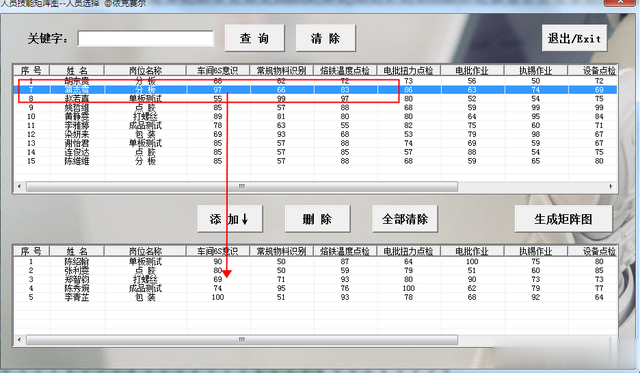Click the 添加 button with down arrow

point(230,219)
